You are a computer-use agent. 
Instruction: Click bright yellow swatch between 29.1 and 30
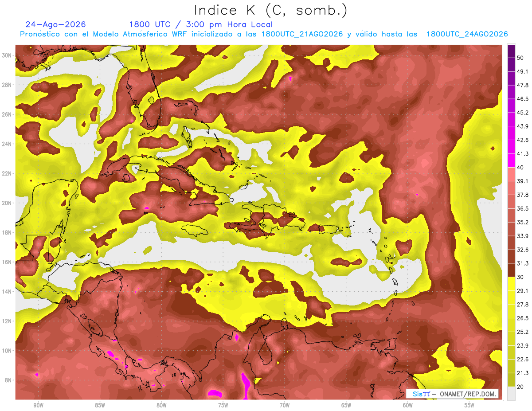511,284
